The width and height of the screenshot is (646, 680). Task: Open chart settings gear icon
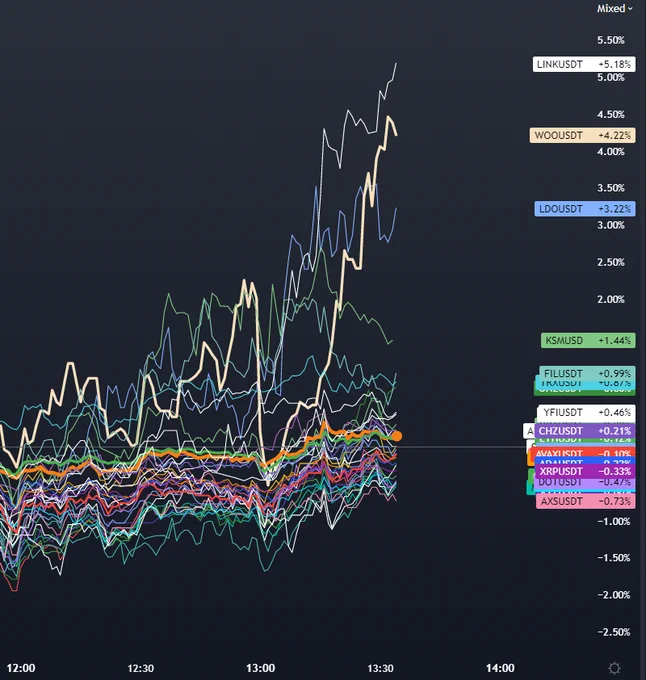[614, 668]
